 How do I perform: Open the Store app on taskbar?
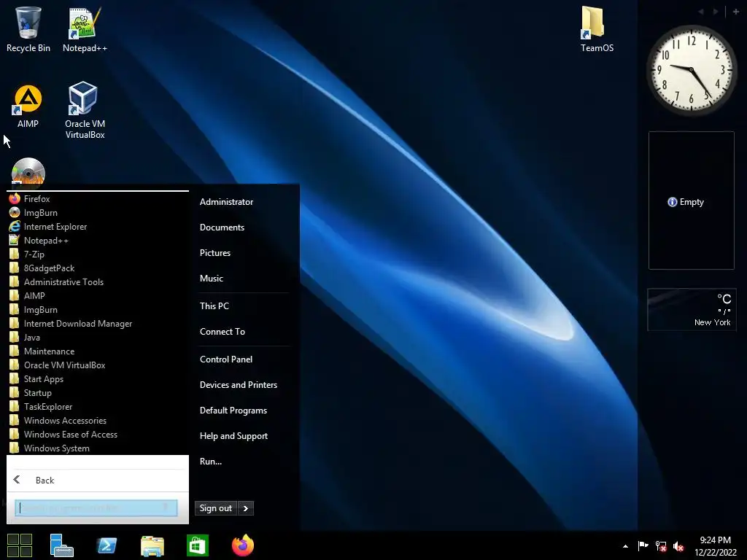pyautogui.click(x=197, y=545)
